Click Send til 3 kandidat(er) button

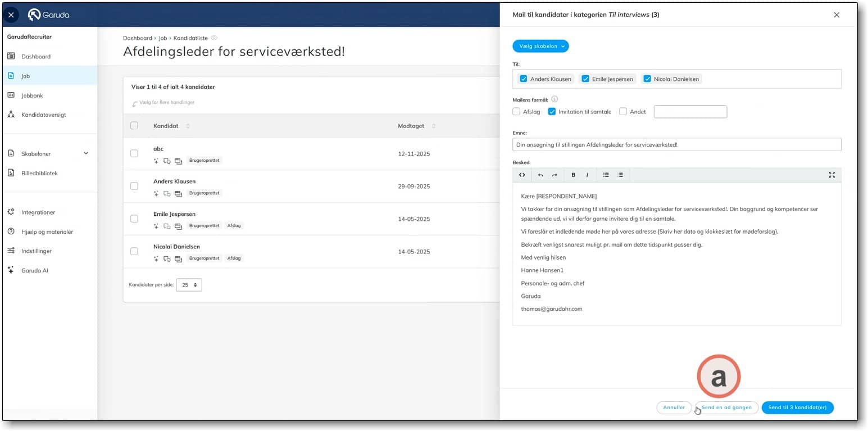pos(798,407)
